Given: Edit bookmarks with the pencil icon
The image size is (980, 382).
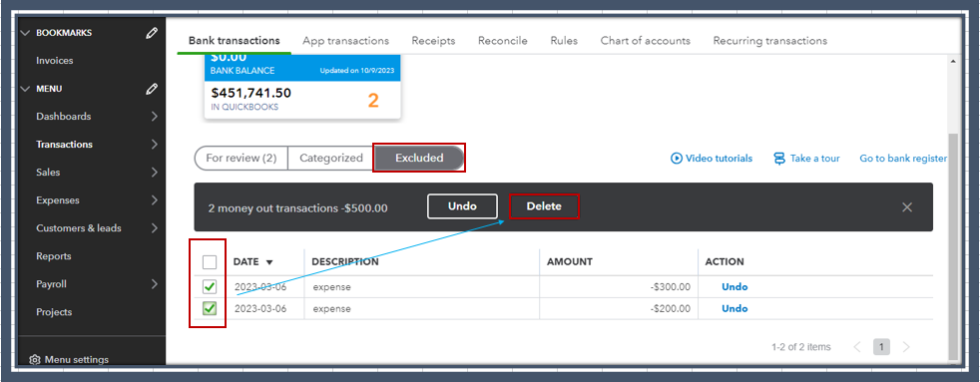Looking at the screenshot, I should pos(152,33).
